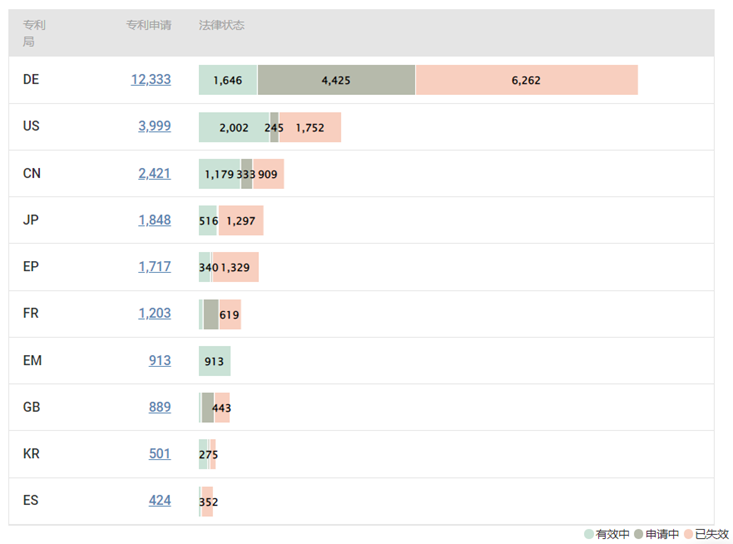
Task: Select the DE expired bar segment 6,262
Action: coord(526,80)
